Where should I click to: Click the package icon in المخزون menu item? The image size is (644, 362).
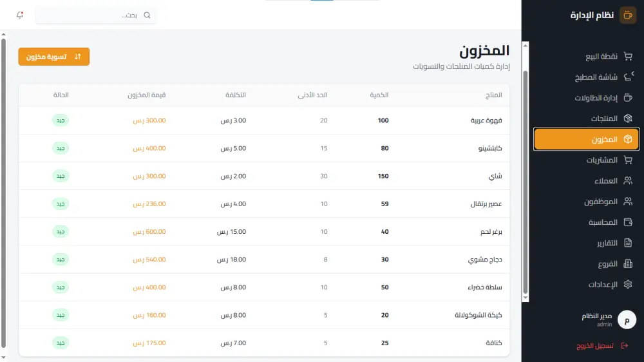627,139
